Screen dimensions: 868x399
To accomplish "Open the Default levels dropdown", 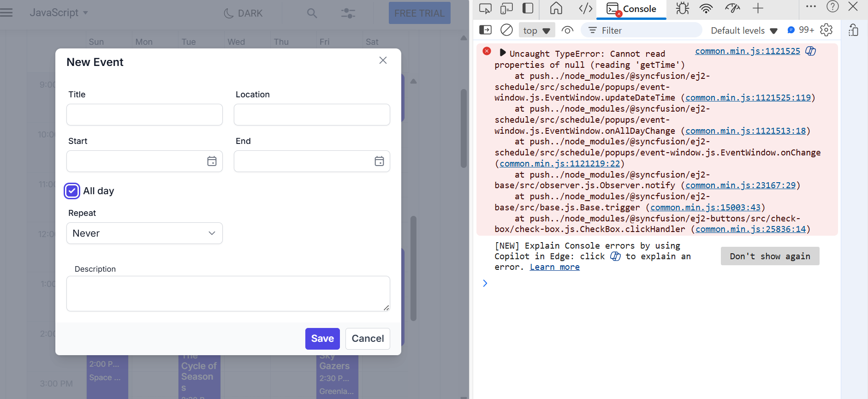I will [x=744, y=30].
